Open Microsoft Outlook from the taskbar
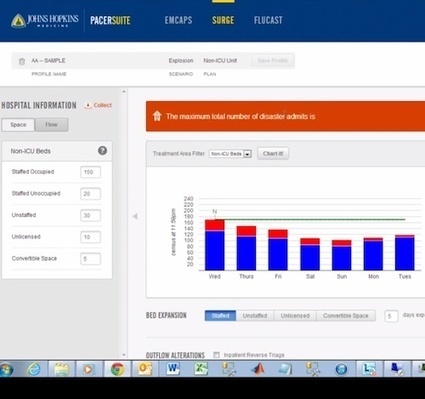Screen dimensions: 425x399 pos(145,369)
